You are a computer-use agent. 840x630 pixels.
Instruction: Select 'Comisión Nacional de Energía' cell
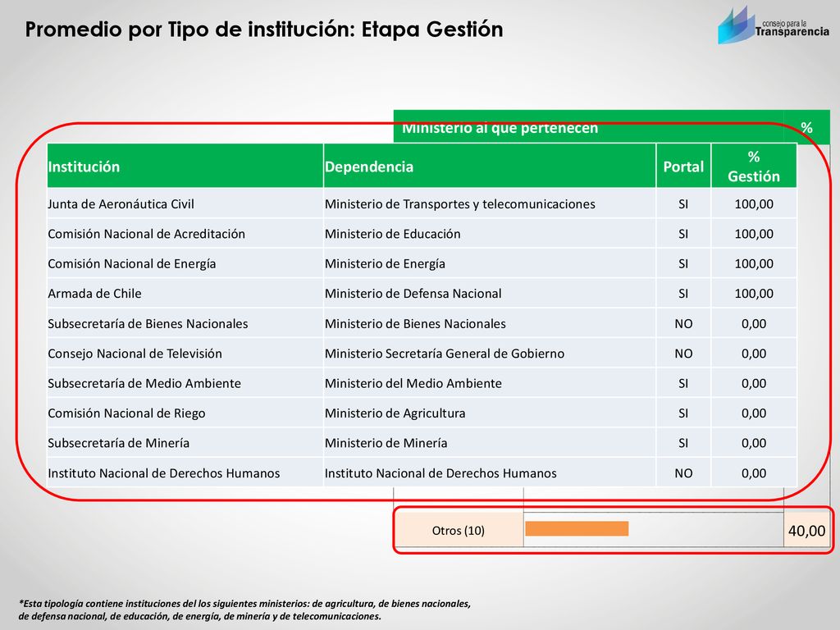[x=185, y=263]
